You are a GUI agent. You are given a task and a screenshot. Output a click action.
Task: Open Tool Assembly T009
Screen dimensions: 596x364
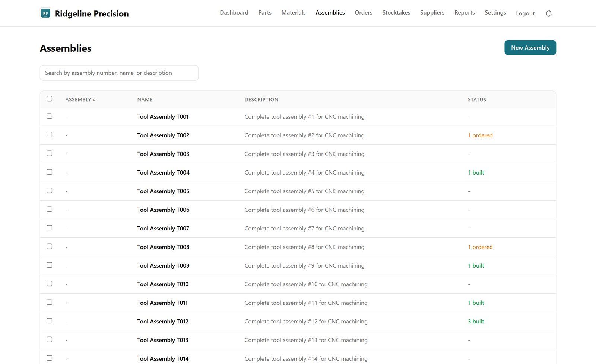pos(163,266)
